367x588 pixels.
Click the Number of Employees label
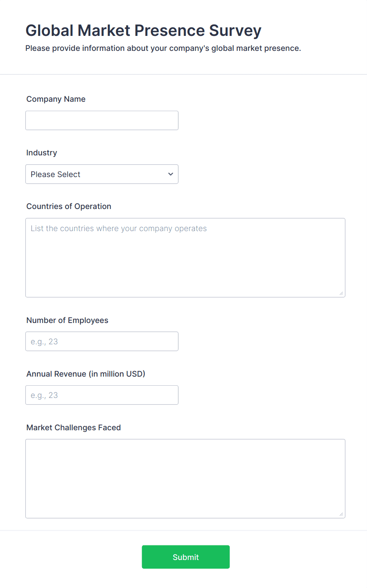point(67,320)
